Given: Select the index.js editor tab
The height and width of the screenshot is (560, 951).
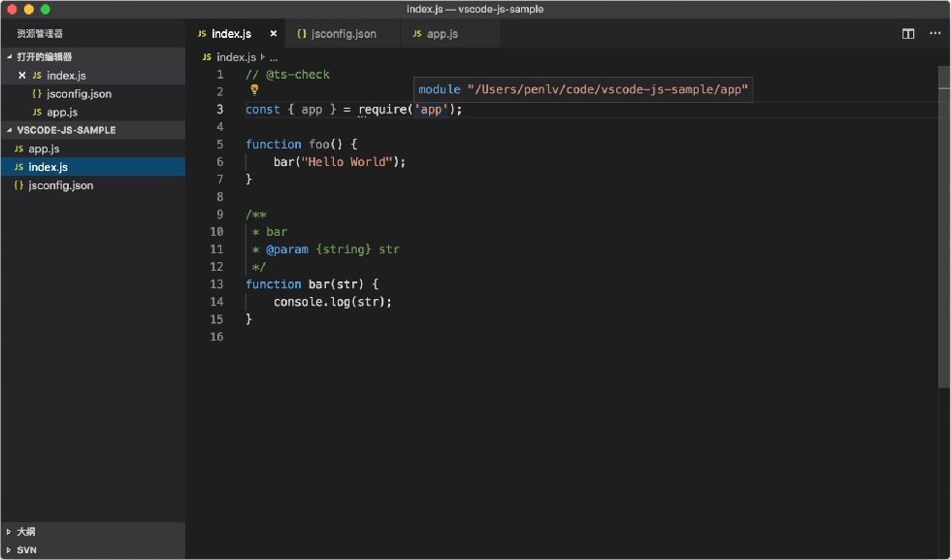Looking at the screenshot, I should coord(235,34).
